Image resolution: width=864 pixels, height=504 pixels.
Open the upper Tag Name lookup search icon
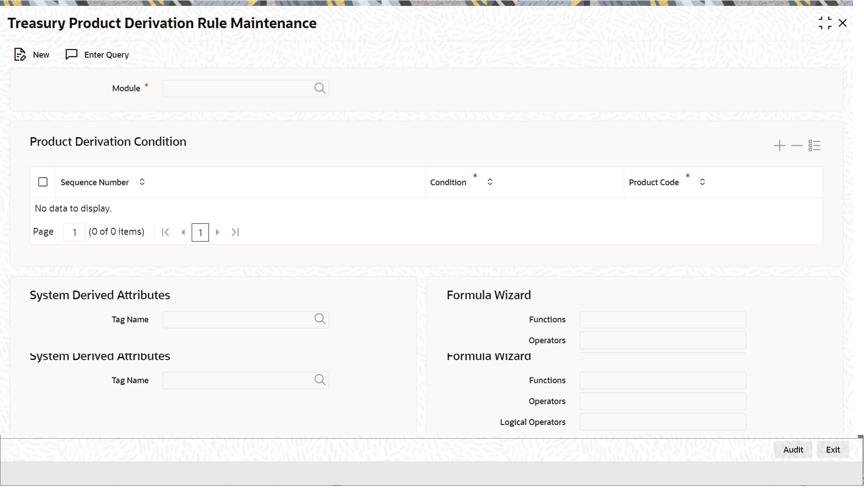tap(320, 319)
